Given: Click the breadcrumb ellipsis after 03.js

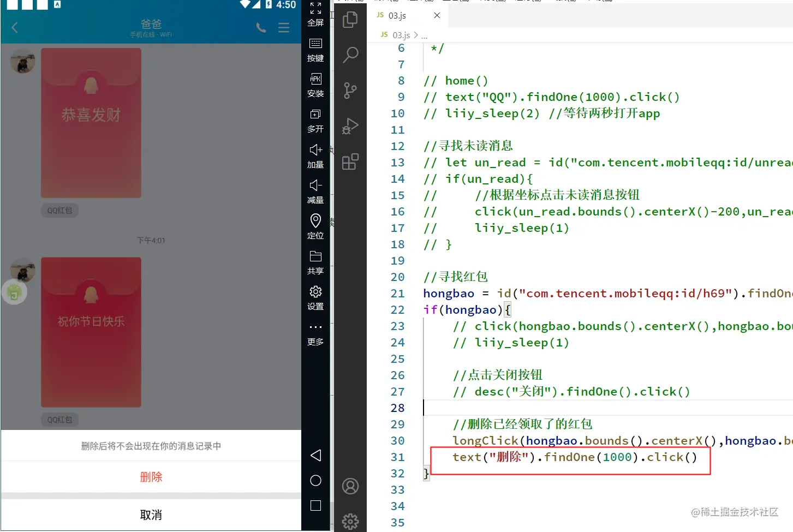Looking at the screenshot, I should coord(424,35).
